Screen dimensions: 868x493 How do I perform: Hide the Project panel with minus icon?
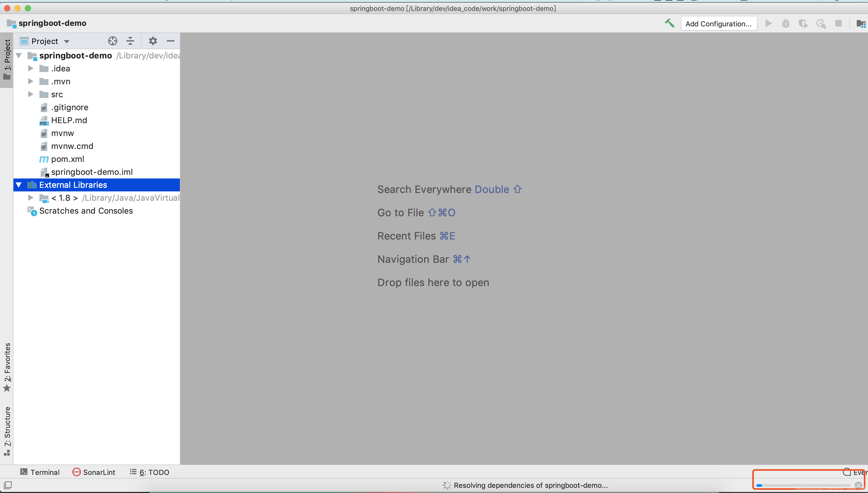point(171,41)
